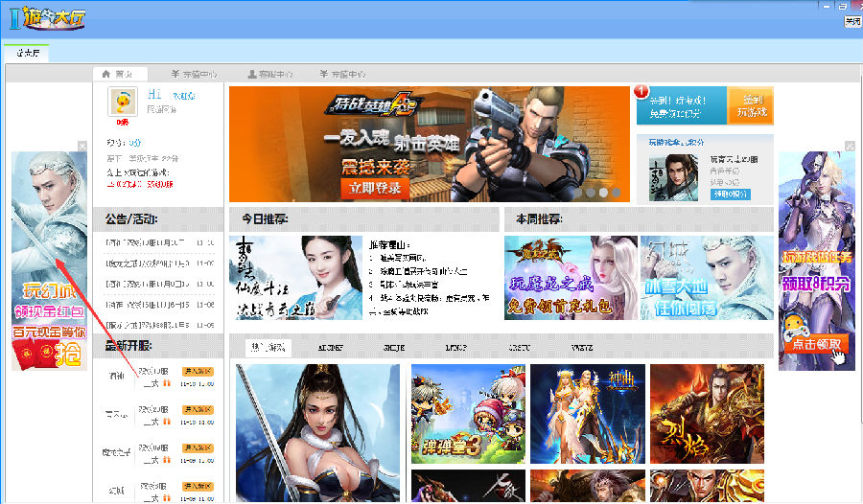Click the 玩游戏拿积分 heading link
This screenshot has height=504, width=863.
coord(676,142)
